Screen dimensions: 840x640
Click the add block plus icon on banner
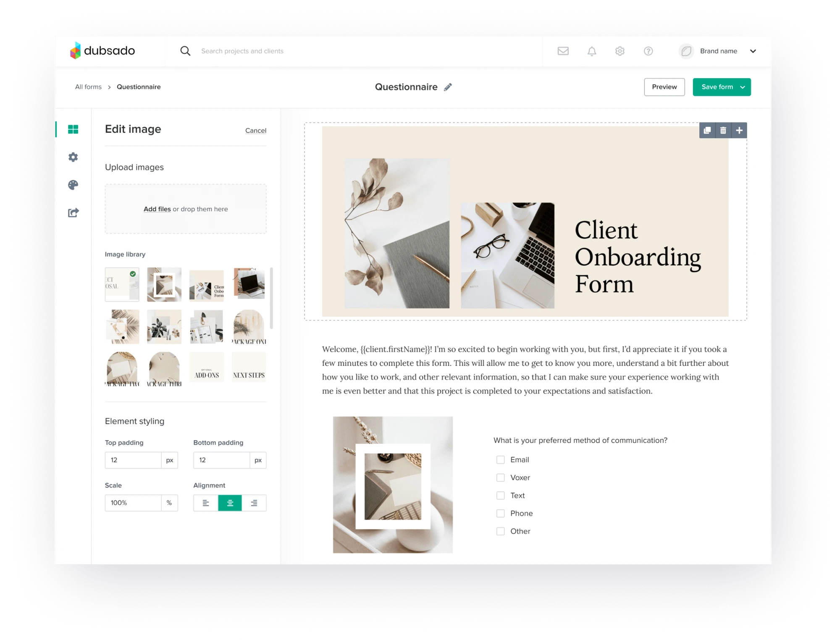point(738,130)
